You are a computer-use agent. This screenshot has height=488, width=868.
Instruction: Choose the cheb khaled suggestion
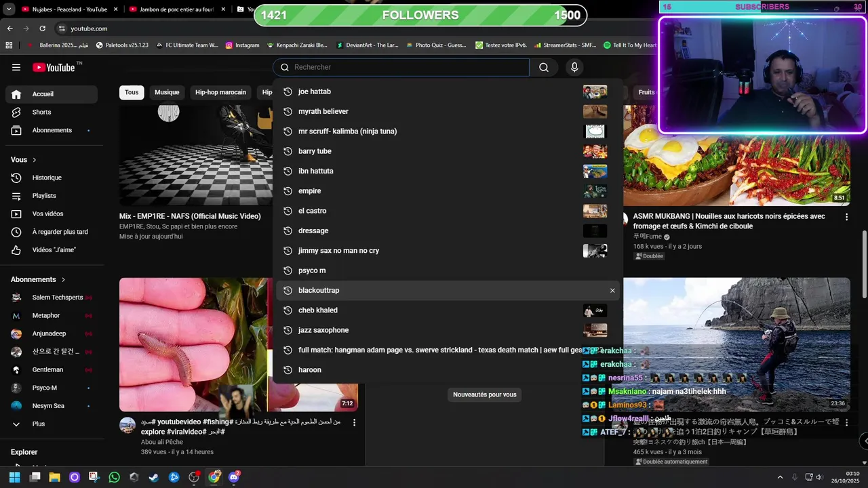448,310
